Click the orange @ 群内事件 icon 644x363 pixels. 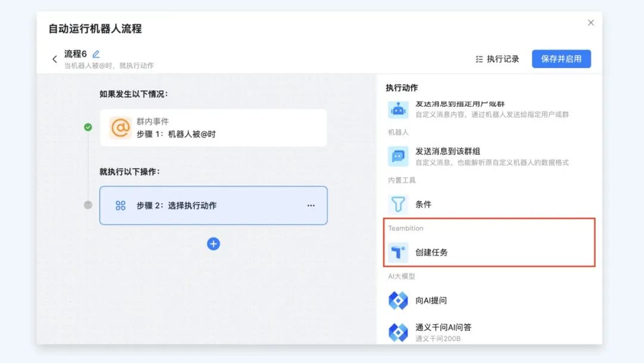click(120, 128)
